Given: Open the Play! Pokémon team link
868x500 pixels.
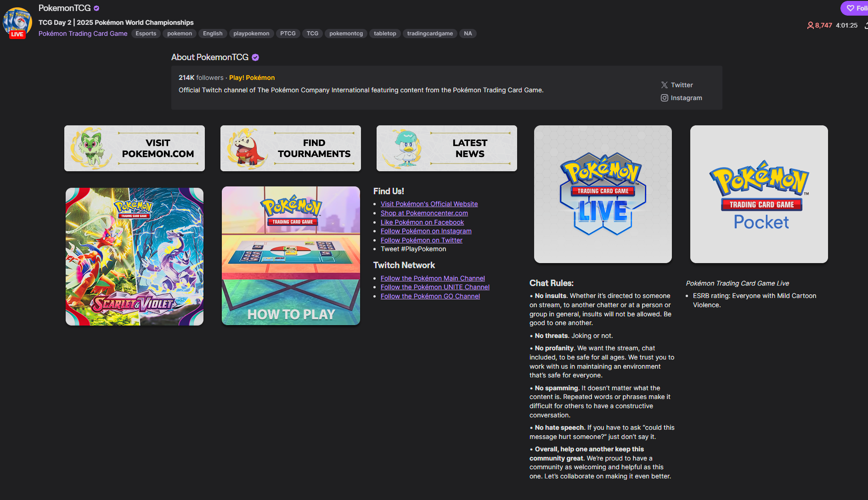Looking at the screenshot, I should [x=252, y=78].
